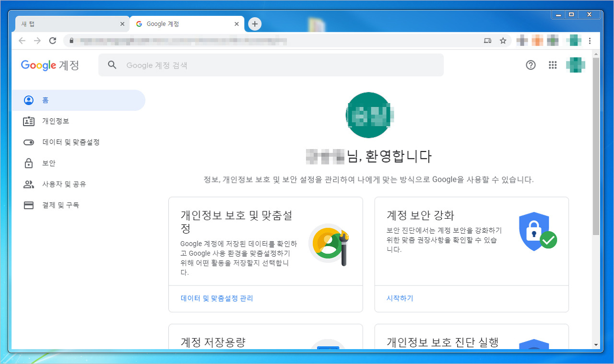Click the security shield illustration
This screenshot has width=614, height=364.
(538, 231)
